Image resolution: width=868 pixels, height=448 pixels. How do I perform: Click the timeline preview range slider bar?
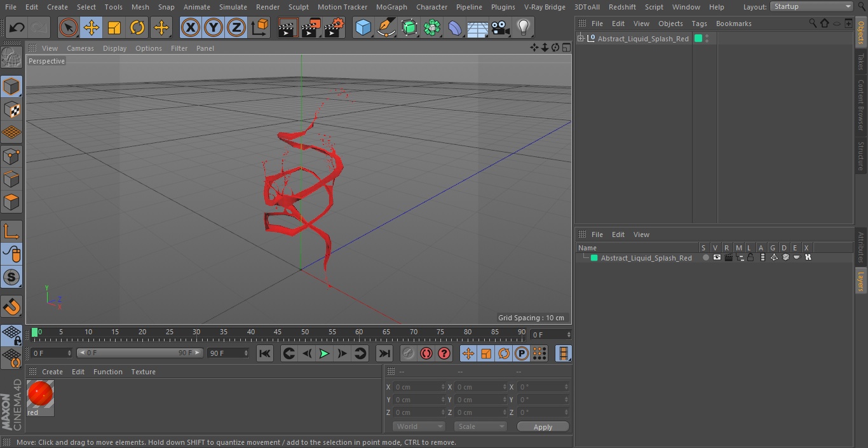140,353
